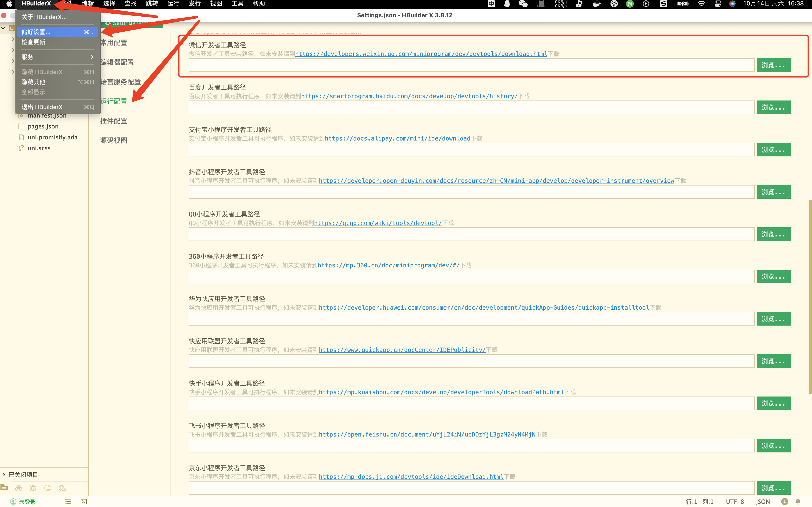Click the Siri icon in menu bar
Image resolution: width=812 pixels, height=507 pixels.
pyautogui.click(x=733, y=4)
